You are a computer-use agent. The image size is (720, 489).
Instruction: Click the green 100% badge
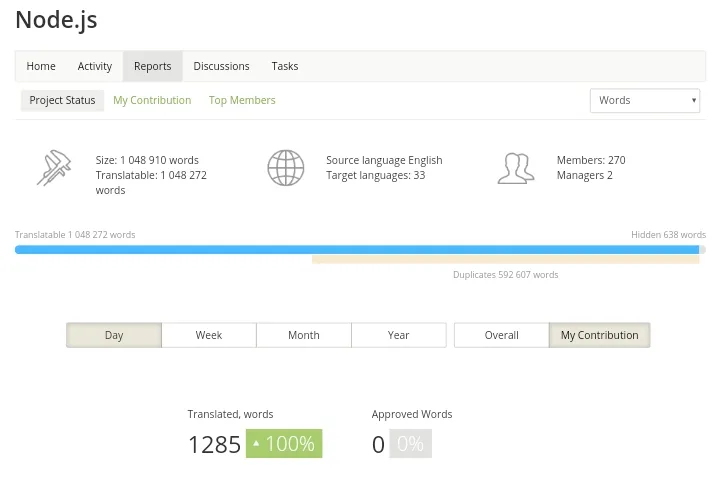pos(284,444)
